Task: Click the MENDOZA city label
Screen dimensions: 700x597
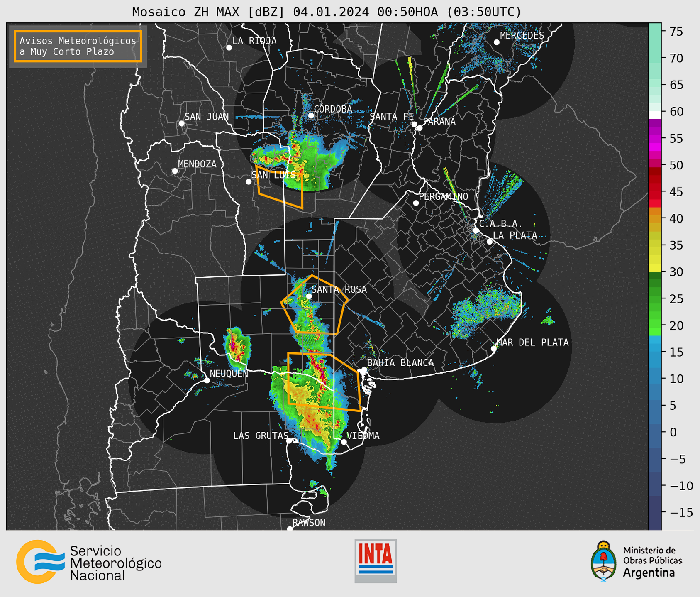Action: 197,164
